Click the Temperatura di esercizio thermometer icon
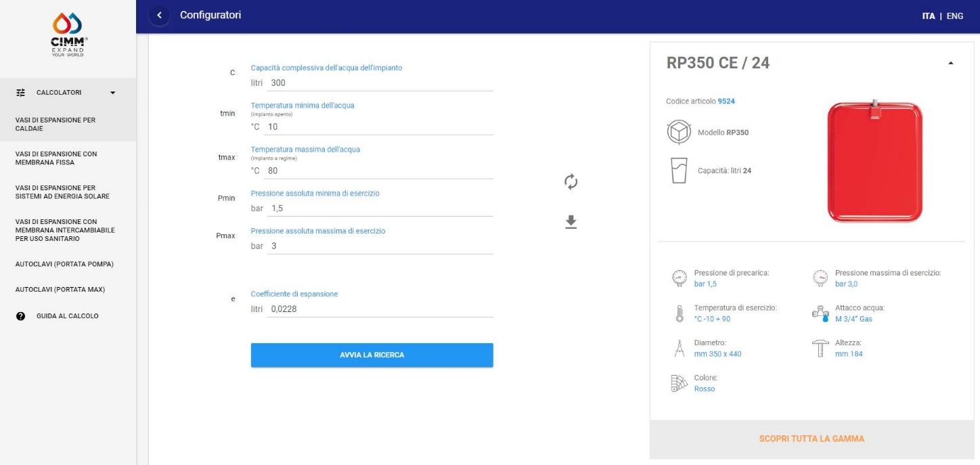 (679, 313)
